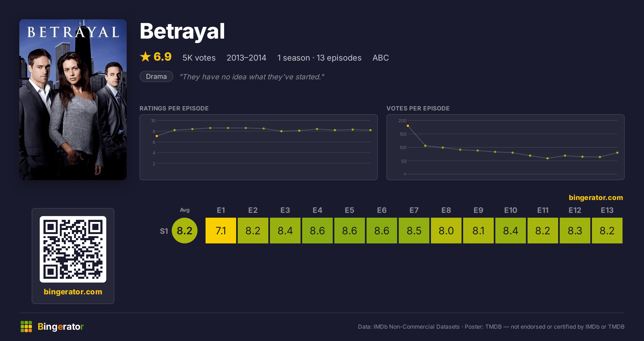The width and height of the screenshot is (644, 341).
Task: Select the E1 rating cell 7.1
Action: 221,231
